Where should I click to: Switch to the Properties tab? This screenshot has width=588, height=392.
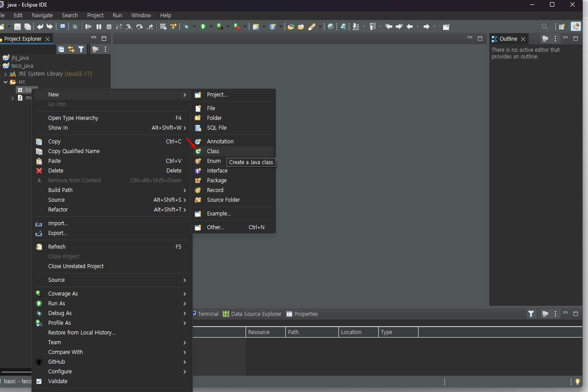point(302,314)
